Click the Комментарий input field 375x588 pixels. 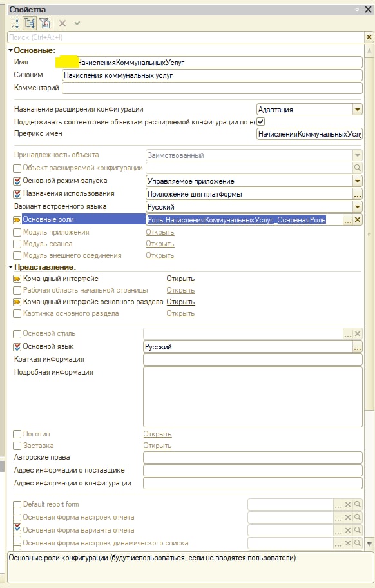(x=212, y=88)
